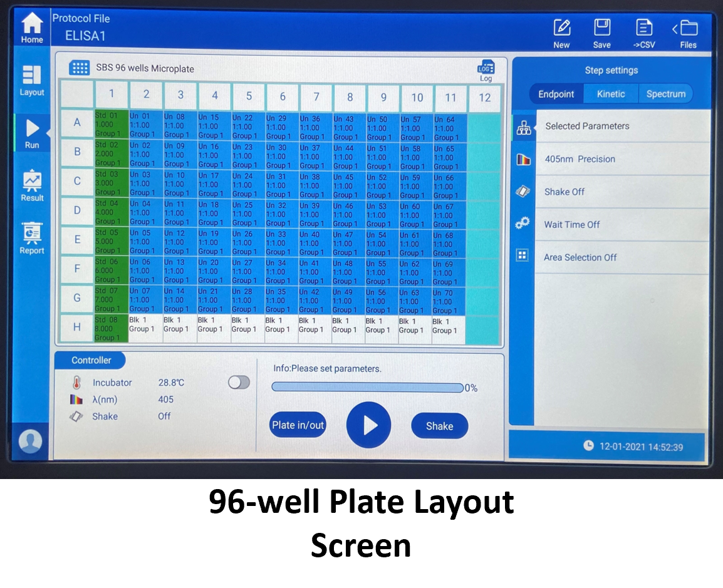
Task: Click the date and time display
Action: point(634,446)
